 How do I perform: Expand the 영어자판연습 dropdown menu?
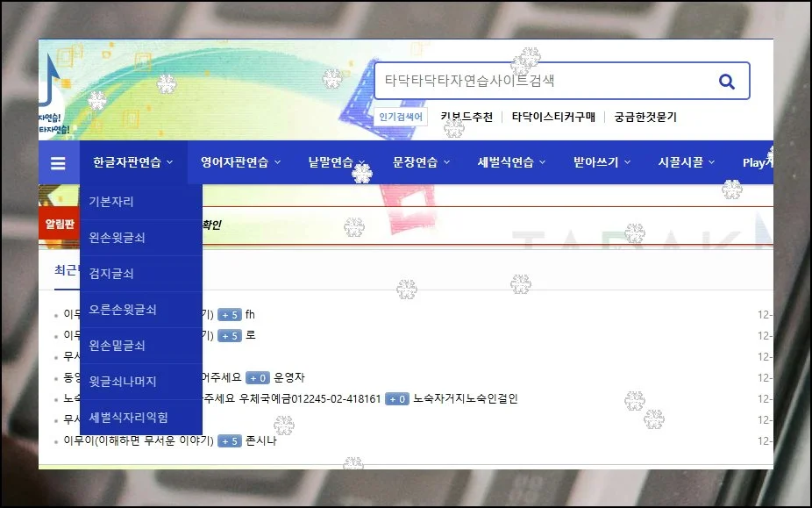(240, 162)
